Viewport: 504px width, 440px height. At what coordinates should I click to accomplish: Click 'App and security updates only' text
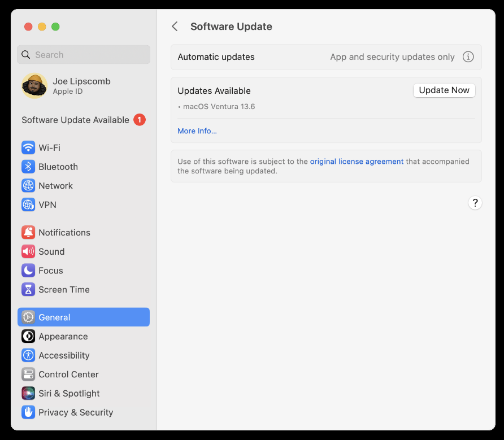[392, 57]
